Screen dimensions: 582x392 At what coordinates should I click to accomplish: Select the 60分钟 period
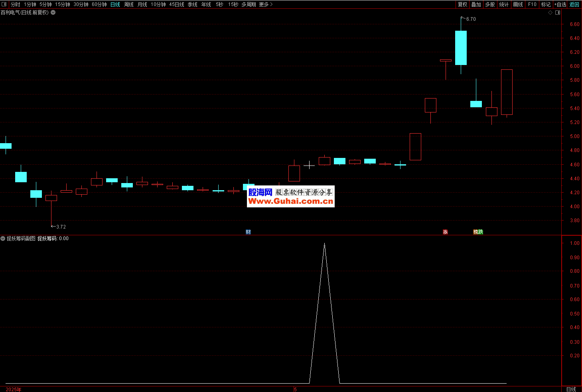coord(99,4)
